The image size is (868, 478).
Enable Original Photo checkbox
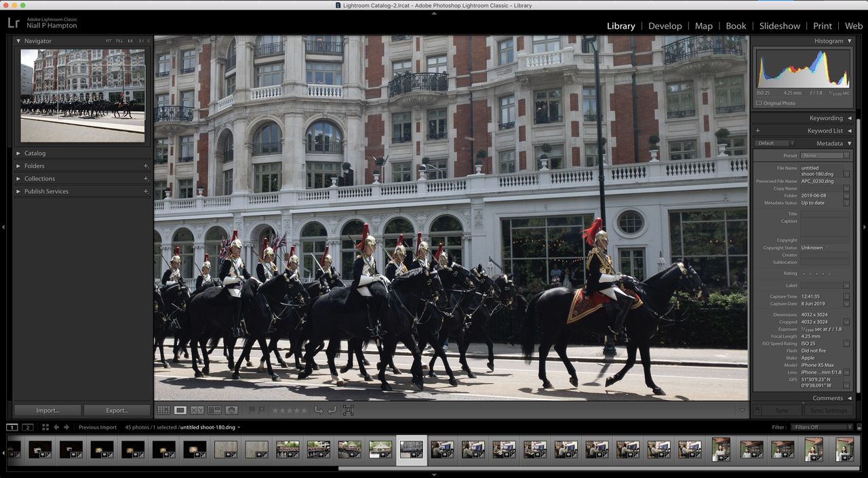[x=759, y=103]
